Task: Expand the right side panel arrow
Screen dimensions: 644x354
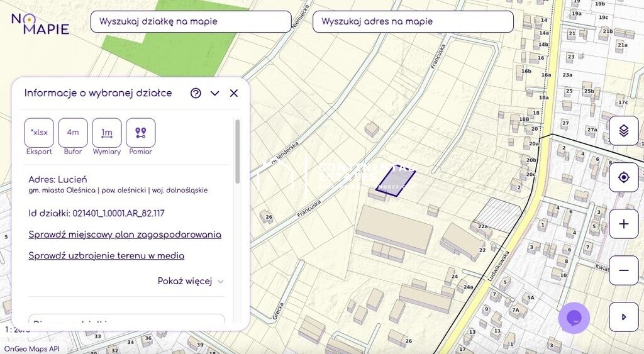Action: click(623, 317)
